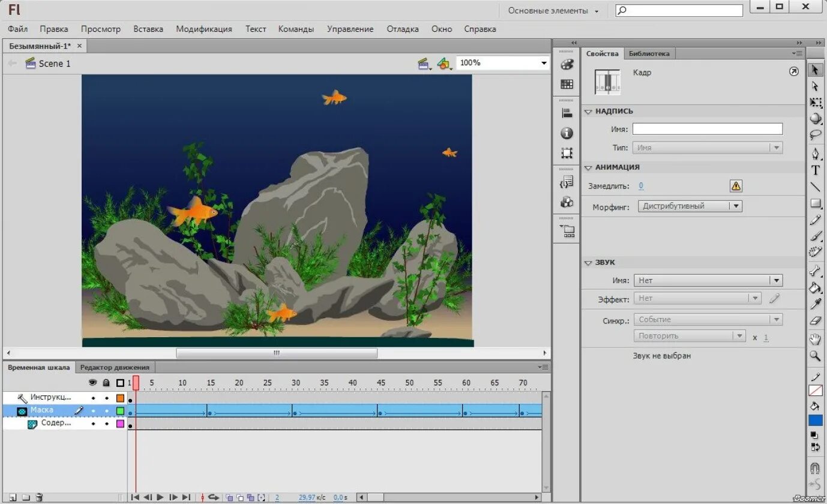Screen dimensions: 827x504
Task: Toggle outline of Содер... layer magenta square
Action: 120,424
